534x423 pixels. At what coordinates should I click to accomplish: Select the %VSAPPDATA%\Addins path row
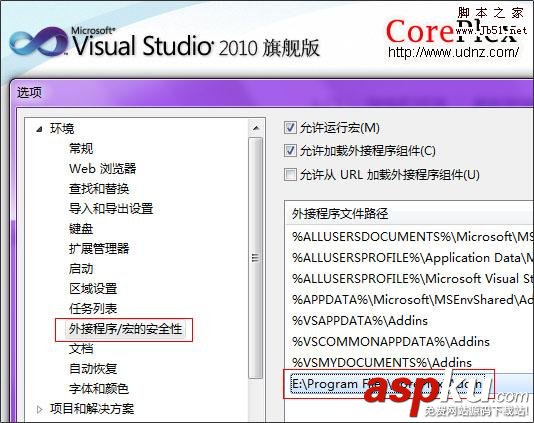click(x=409, y=320)
